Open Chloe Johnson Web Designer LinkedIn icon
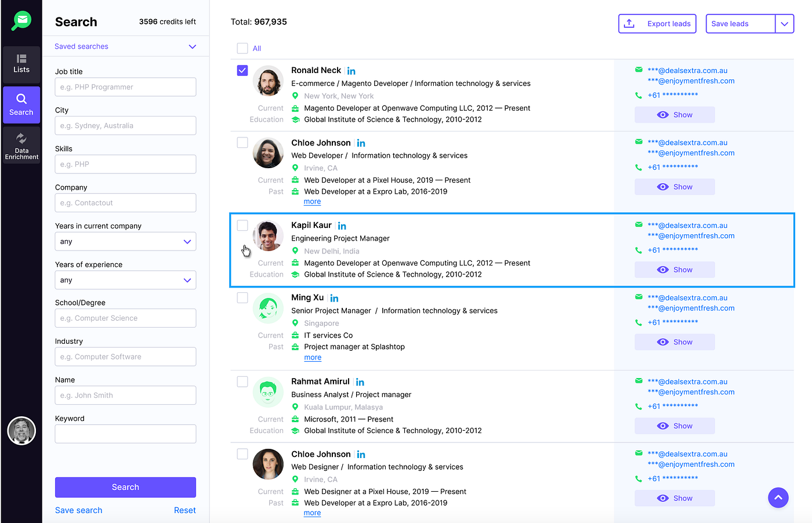This screenshot has height=523, width=812. (361, 455)
